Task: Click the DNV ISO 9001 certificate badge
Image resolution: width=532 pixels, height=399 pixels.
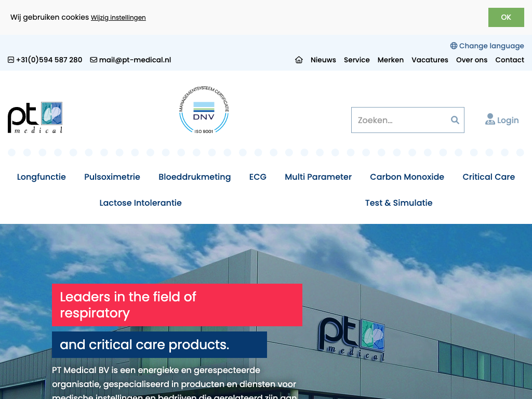Action: (204, 110)
